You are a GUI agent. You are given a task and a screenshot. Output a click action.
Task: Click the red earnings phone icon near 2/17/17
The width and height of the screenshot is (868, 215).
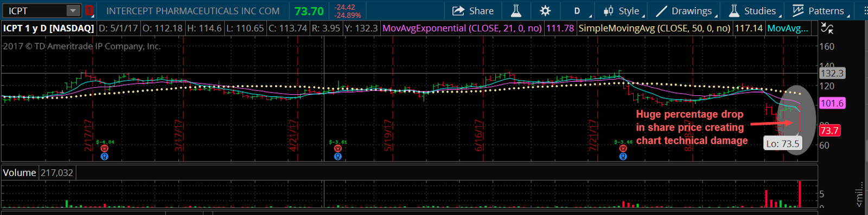[105, 148]
